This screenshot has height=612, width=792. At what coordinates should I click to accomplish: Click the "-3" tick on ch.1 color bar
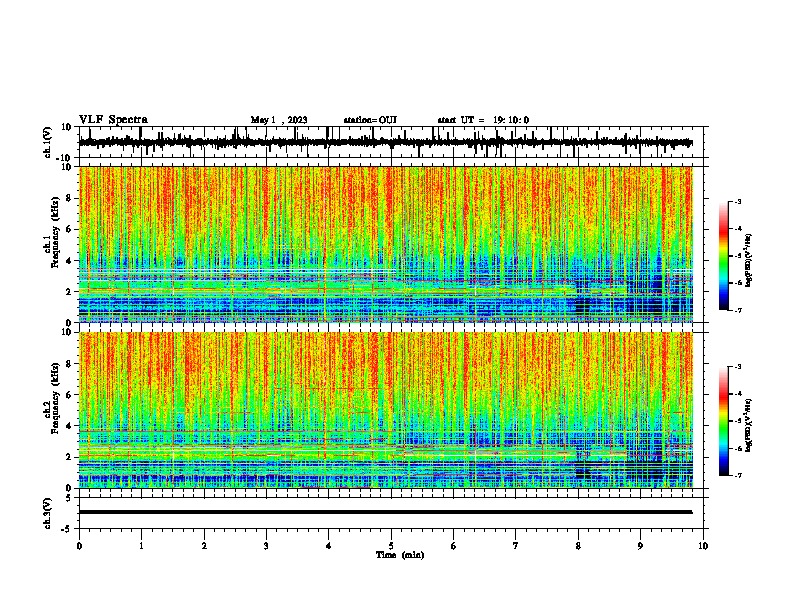[x=738, y=201]
